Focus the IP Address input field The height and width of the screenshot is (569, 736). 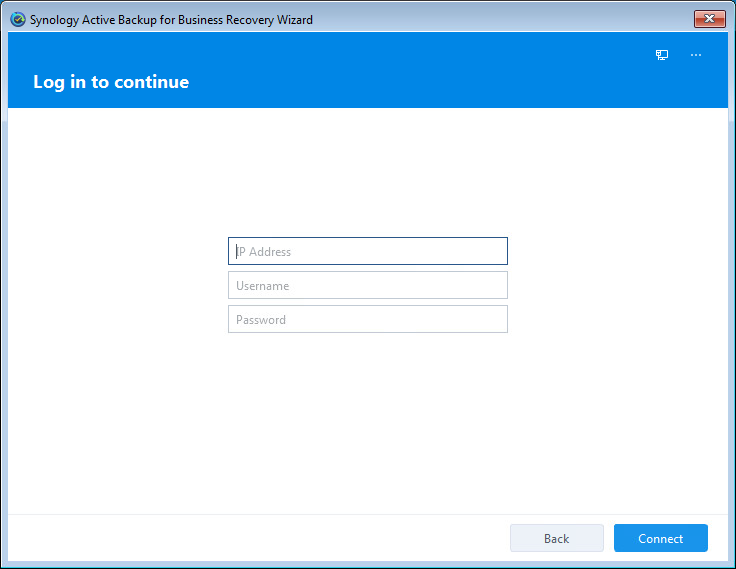tap(368, 251)
